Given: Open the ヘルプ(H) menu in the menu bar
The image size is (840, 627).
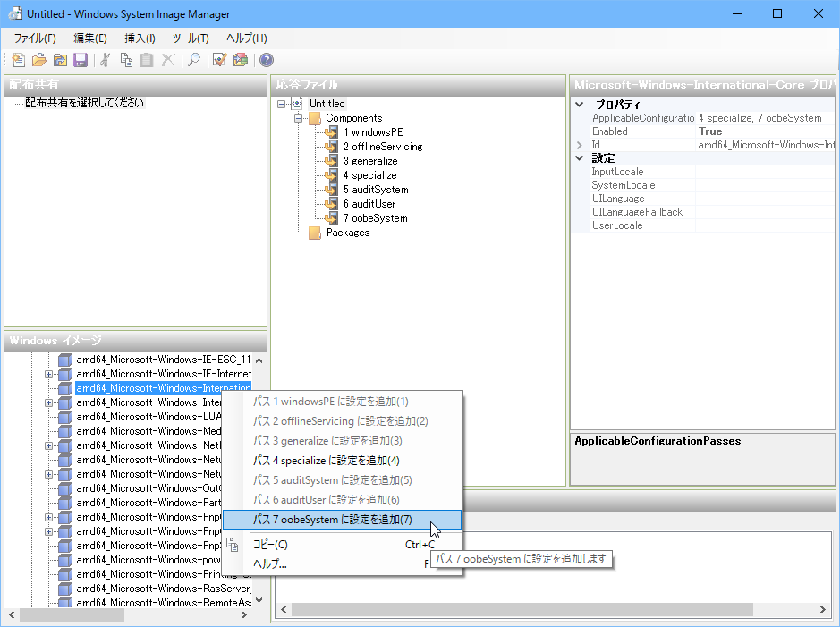Looking at the screenshot, I should [x=246, y=38].
